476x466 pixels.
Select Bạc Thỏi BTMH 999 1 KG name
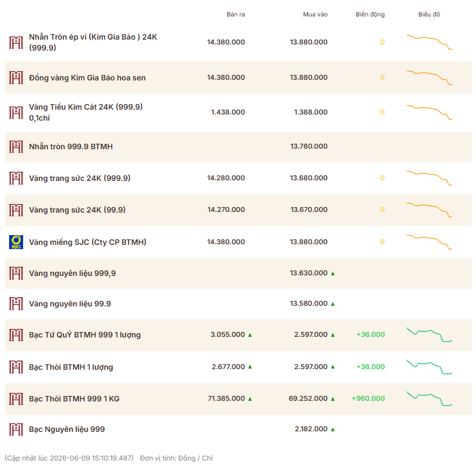click(74, 399)
